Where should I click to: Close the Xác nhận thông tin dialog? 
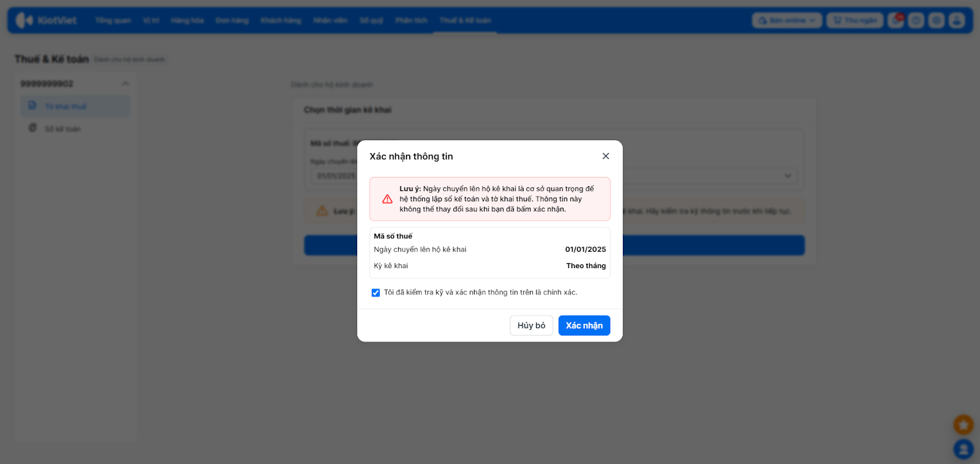coord(606,156)
